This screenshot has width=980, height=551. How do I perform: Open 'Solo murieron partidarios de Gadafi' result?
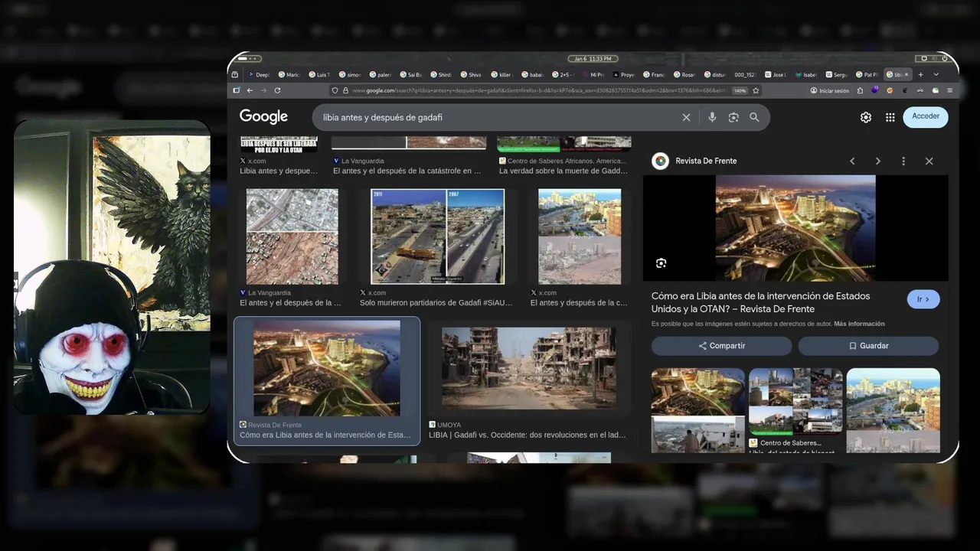[436, 303]
